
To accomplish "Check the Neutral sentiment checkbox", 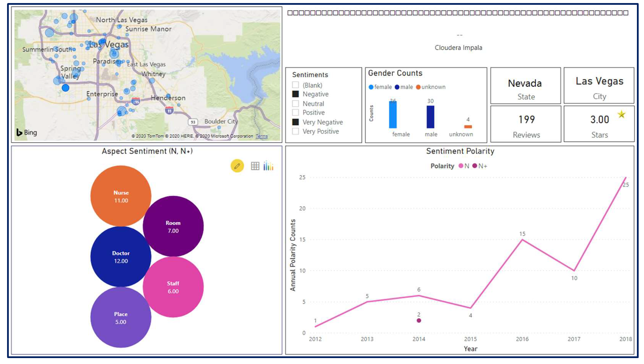I will 295,103.
